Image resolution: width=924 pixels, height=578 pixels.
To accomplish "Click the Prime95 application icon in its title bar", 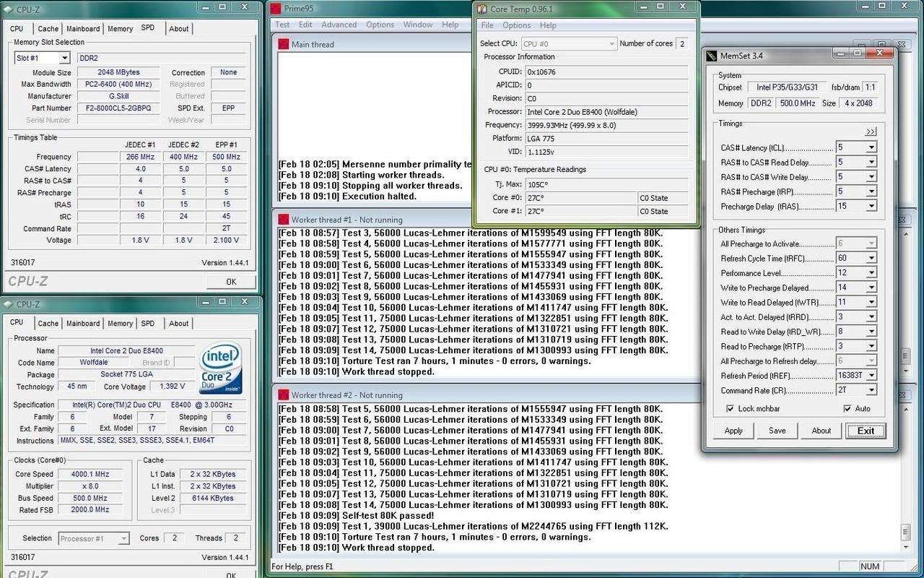I will click(x=276, y=8).
